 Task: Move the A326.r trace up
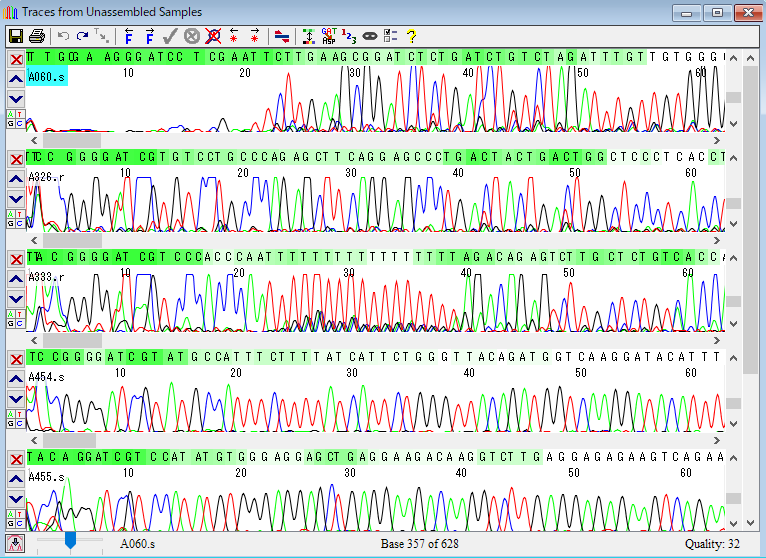coord(16,179)
